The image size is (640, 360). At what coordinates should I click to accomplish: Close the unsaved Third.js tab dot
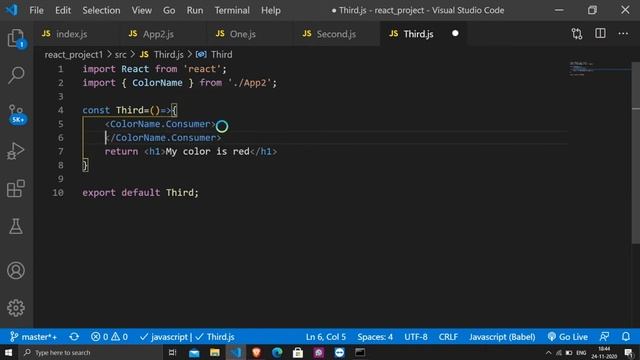point(455,33)
